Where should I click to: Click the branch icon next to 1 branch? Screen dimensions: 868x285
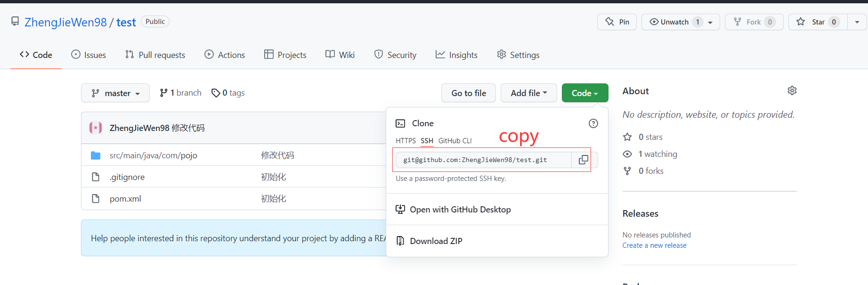coord(163,93)
